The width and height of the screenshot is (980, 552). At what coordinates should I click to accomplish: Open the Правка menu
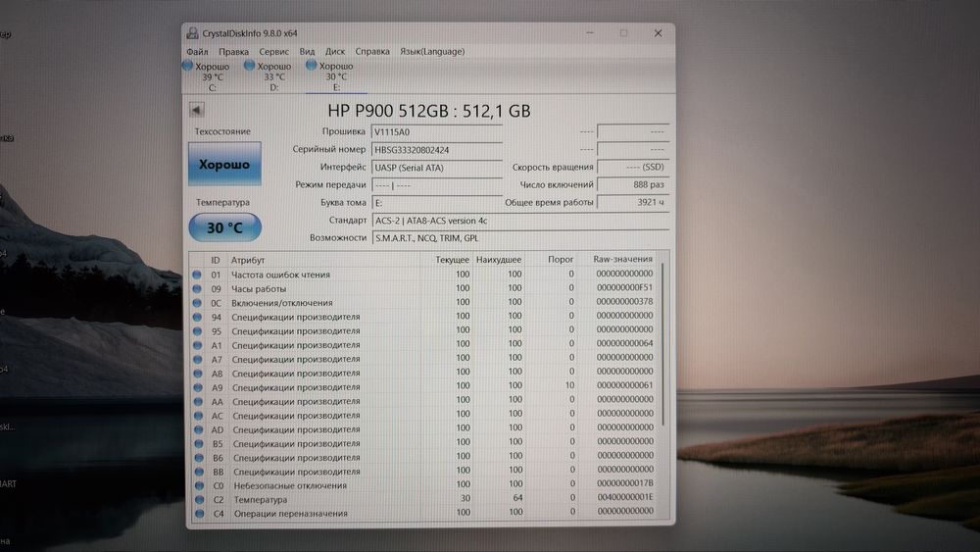pyautogui.click(x=233, y=52)
